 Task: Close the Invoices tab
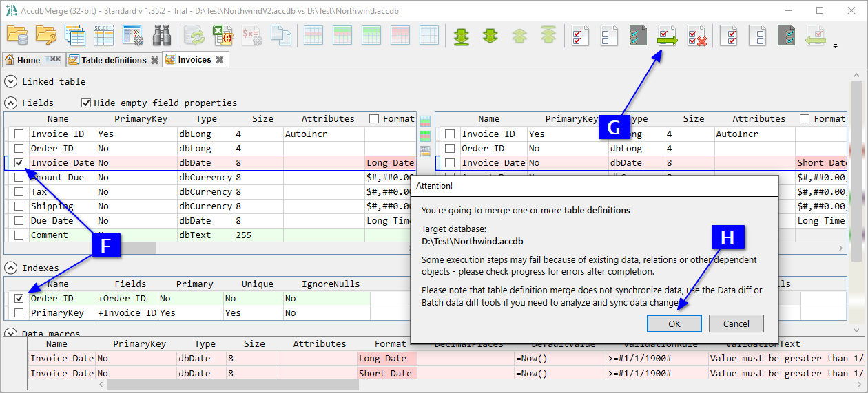tap(219, 60)
